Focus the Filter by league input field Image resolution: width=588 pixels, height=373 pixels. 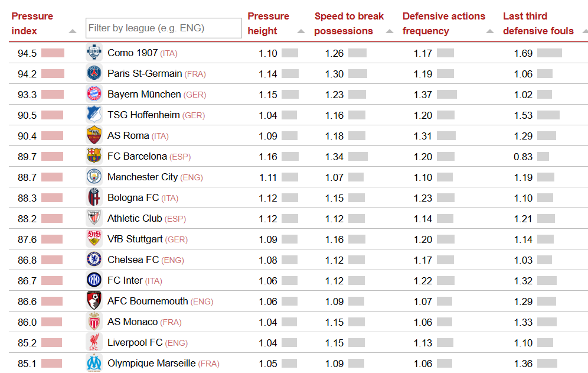(x=164, y=28)
